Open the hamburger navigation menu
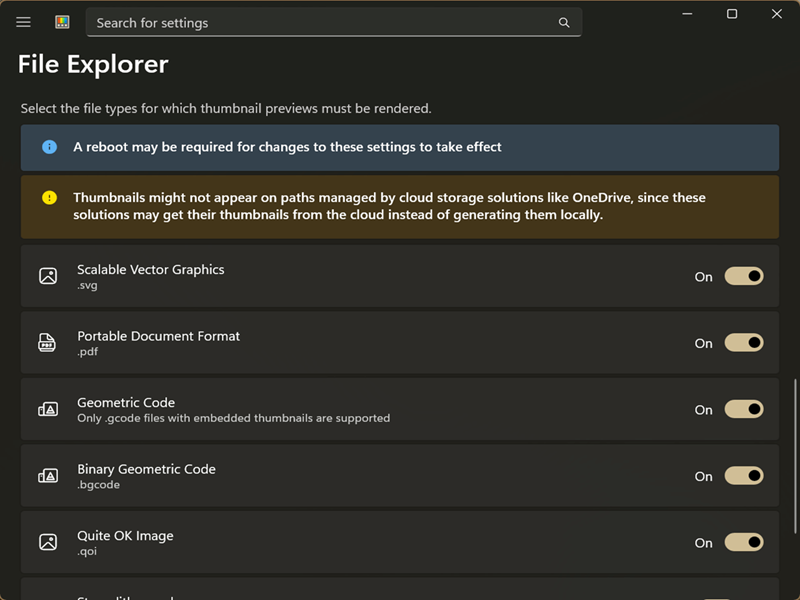This screenshot has height=600, width=800. 24,22
